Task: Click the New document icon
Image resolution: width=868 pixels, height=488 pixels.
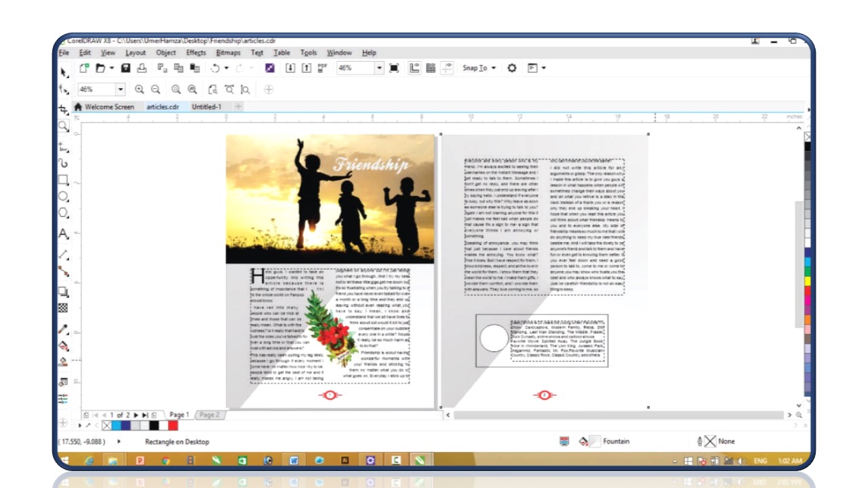Action: (x=84, y=68)
